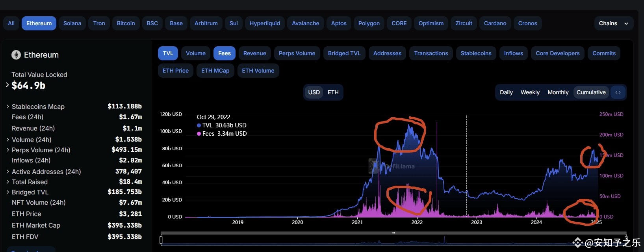644x252 pixels.
Task: Enable the ETH MCap metric
Action: (215, 71)
